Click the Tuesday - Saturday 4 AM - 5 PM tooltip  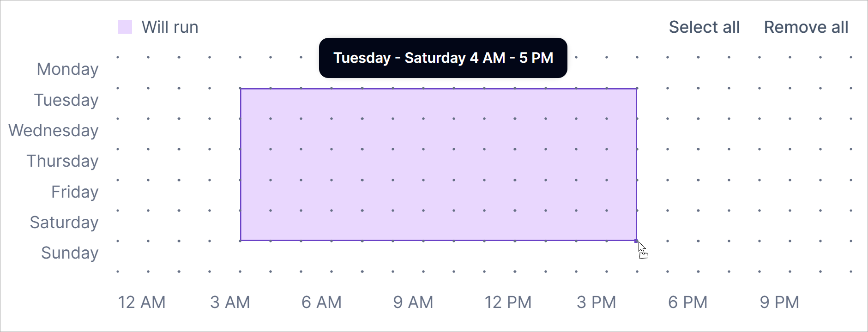(443, 58)
